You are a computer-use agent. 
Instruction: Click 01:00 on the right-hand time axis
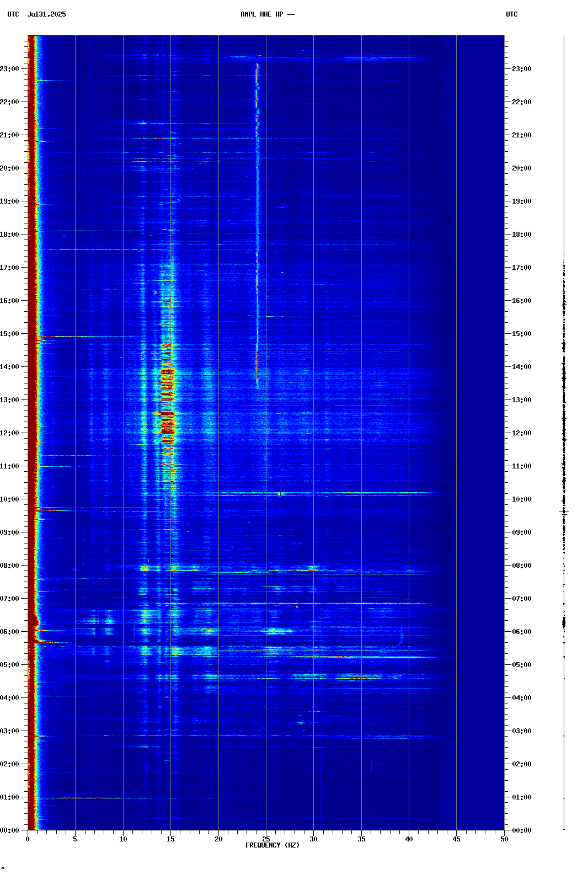[x=522, y=797]
